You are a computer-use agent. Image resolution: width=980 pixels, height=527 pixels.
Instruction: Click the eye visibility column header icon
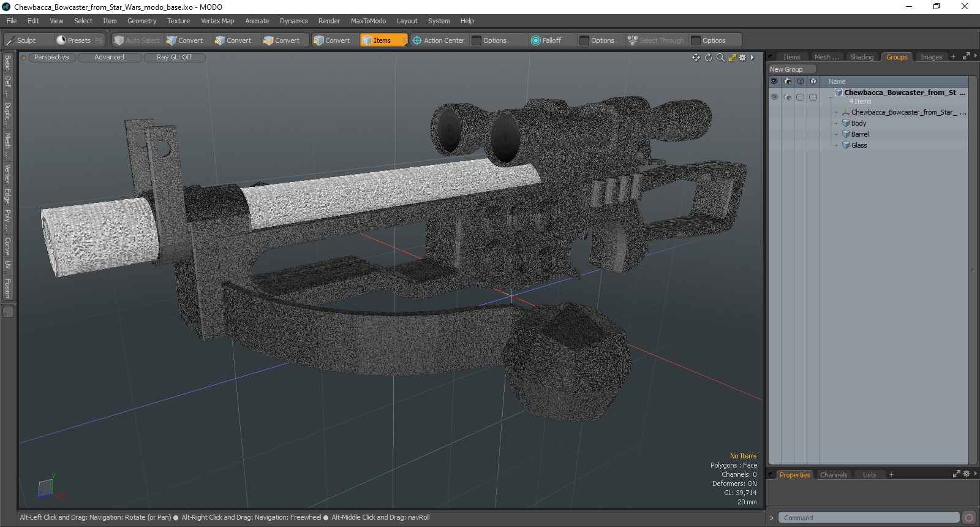(x=774, y=82)
